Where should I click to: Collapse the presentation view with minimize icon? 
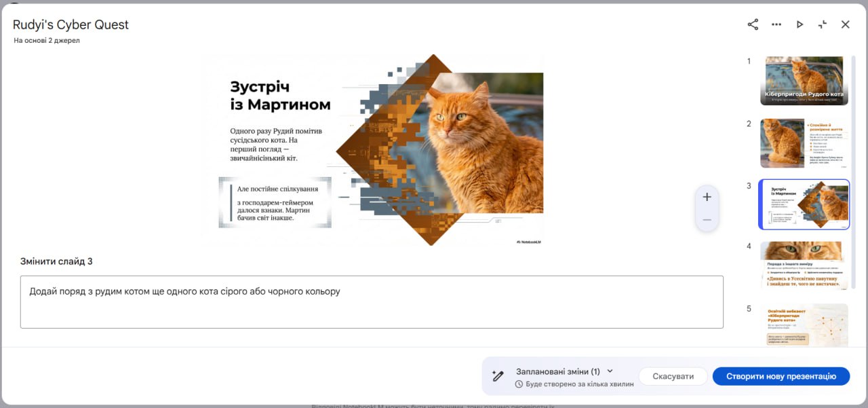click(823, 24)
